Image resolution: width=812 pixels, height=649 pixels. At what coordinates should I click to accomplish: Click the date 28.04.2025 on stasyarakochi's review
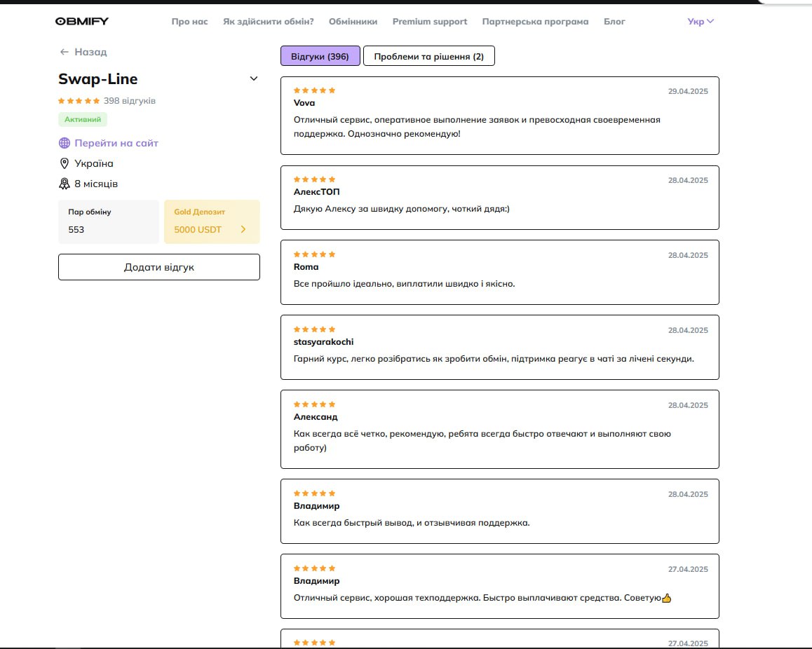688,330
